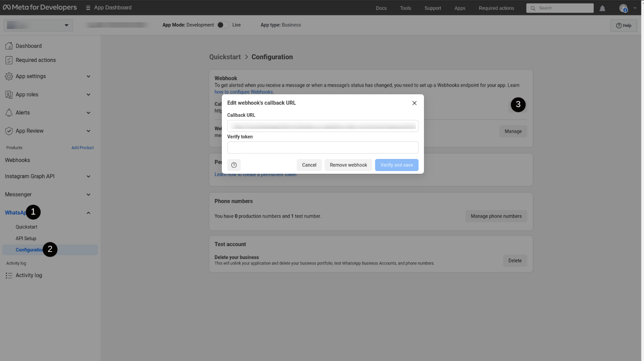The image size is (644, 361).
Task: Click the Dashboard home icon in sidebar
Action: (9, 46)
